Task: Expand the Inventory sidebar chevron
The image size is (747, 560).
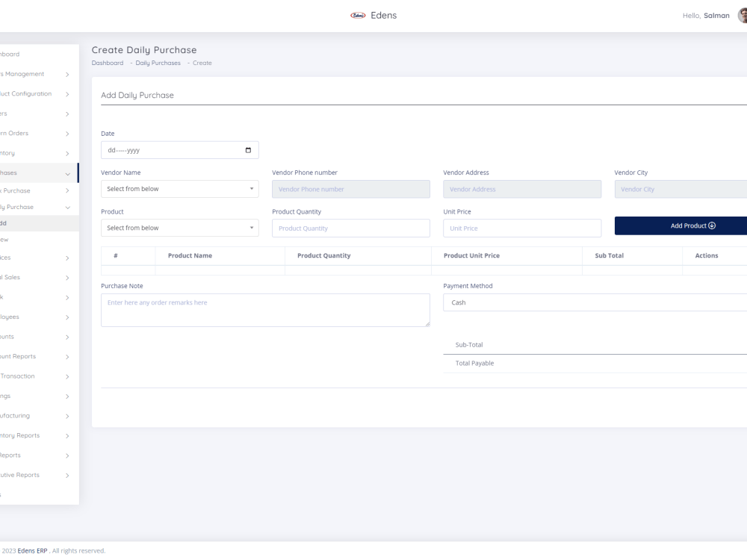Action: click(x=67, y=153)
